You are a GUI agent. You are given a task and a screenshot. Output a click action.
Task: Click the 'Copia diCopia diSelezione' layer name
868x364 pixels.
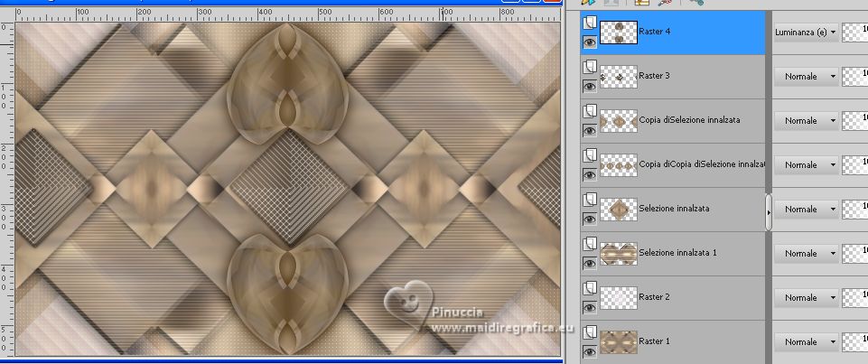click(x=702, y=164)
